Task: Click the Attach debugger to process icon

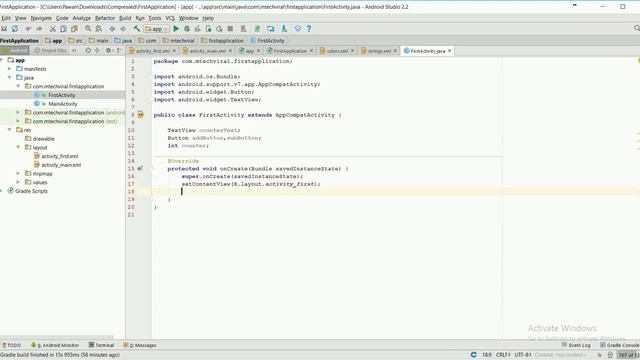Action: 209,29
